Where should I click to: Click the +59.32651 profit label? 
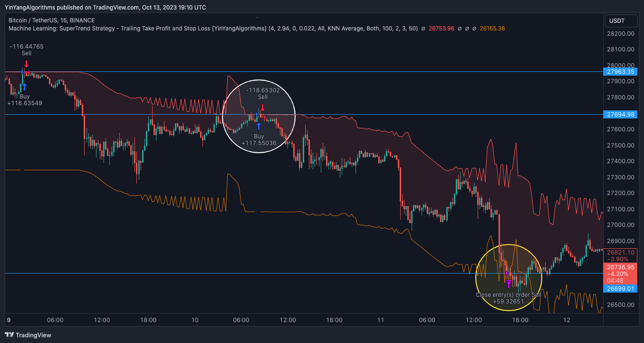coord(509,301)
